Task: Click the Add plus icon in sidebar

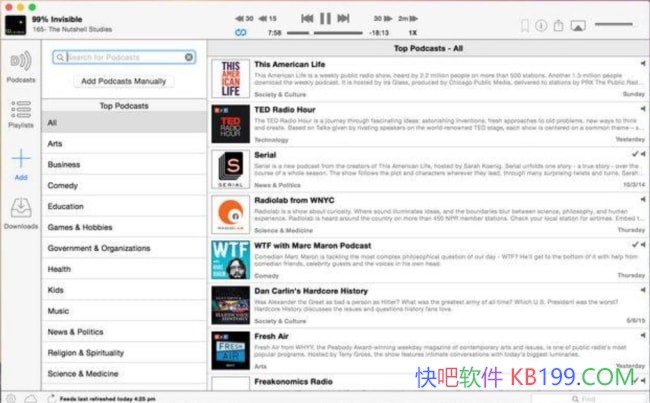Action: (x=20, y=162)
